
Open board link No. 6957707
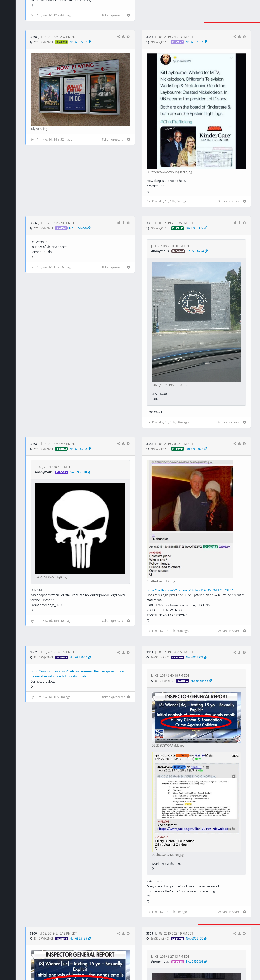coord(80,42)
